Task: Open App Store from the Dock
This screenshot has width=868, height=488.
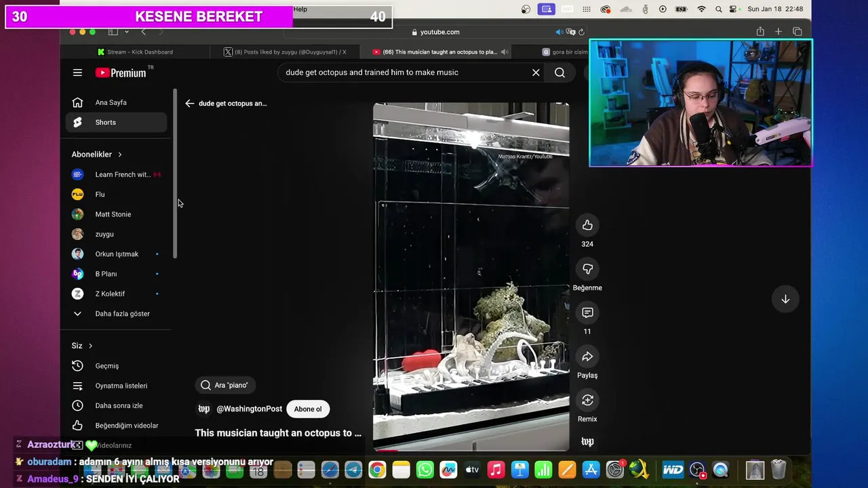Action: pos(591,470)
